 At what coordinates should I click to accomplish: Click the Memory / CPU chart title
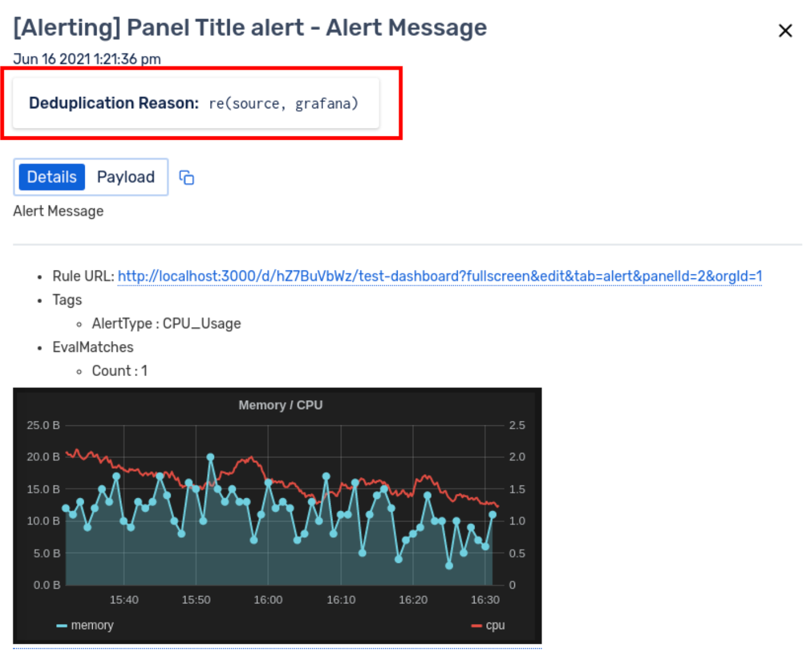click(280, 405)
